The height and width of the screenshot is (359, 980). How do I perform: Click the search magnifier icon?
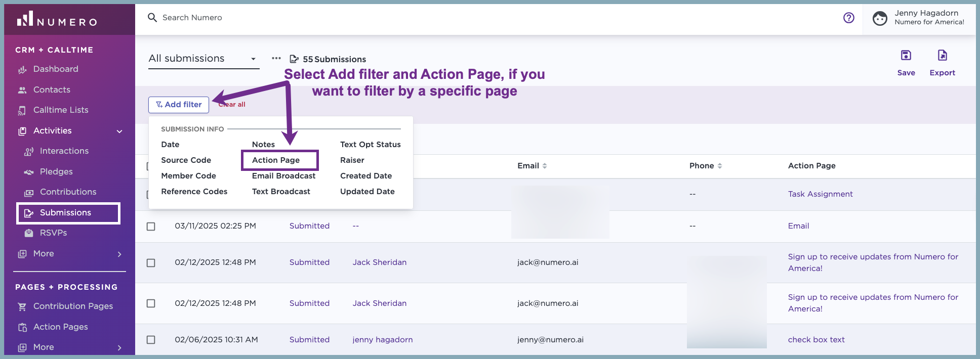152,18
